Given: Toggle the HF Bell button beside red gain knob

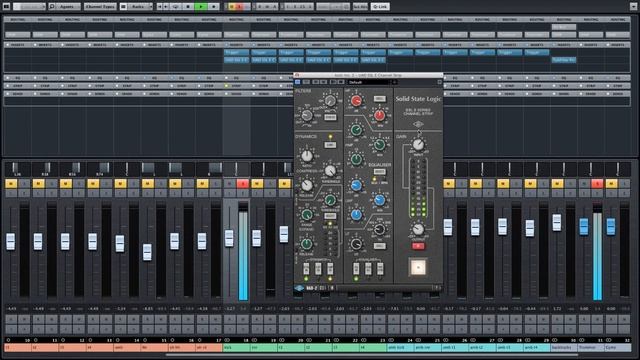Looking at the screenshot, I should [x=379, y=99].
